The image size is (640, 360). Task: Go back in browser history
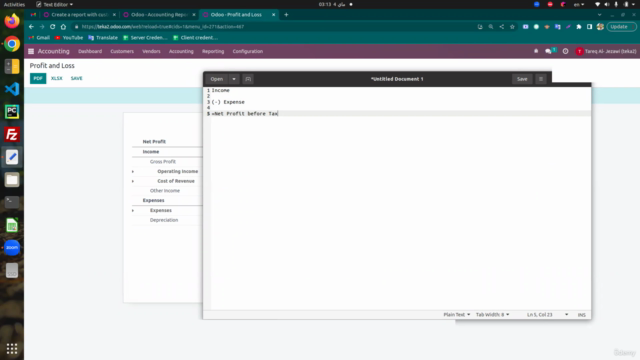[31, 27]
